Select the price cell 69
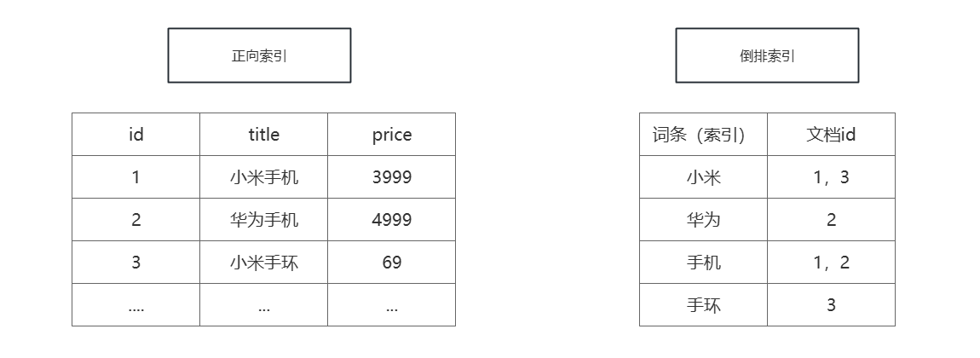 (x=391, y=263)
